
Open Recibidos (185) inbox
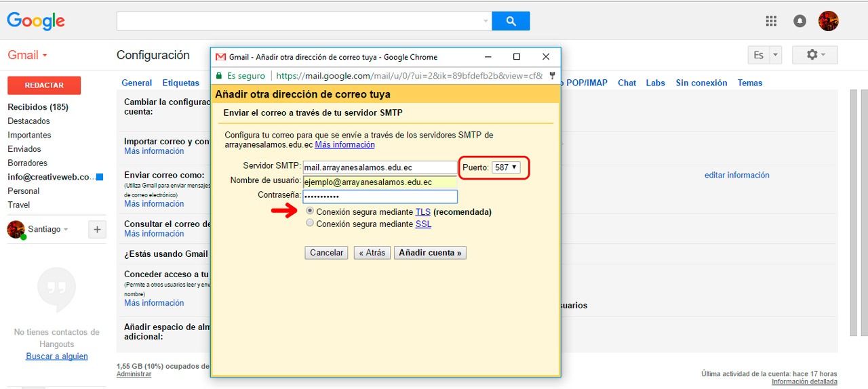coord(38,107)
